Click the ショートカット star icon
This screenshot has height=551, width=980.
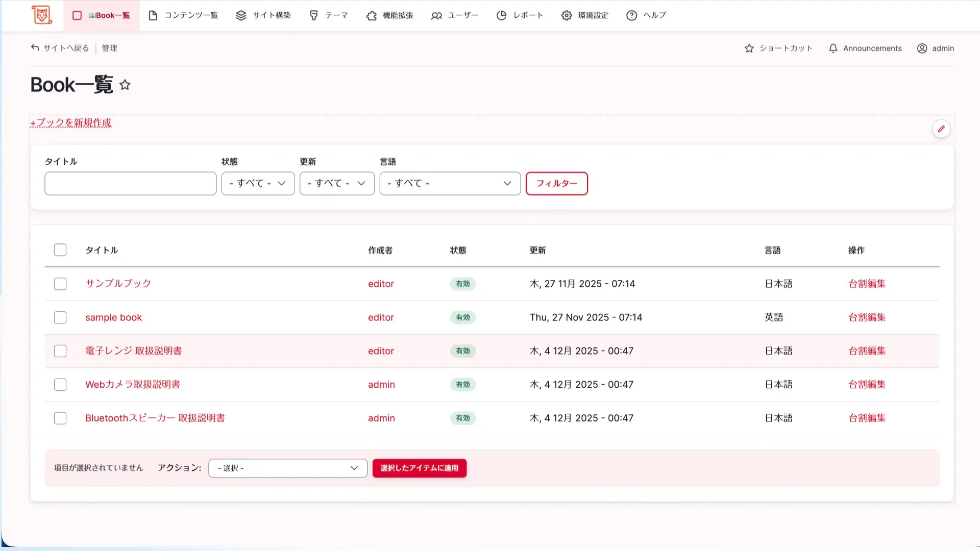point(749,48)
